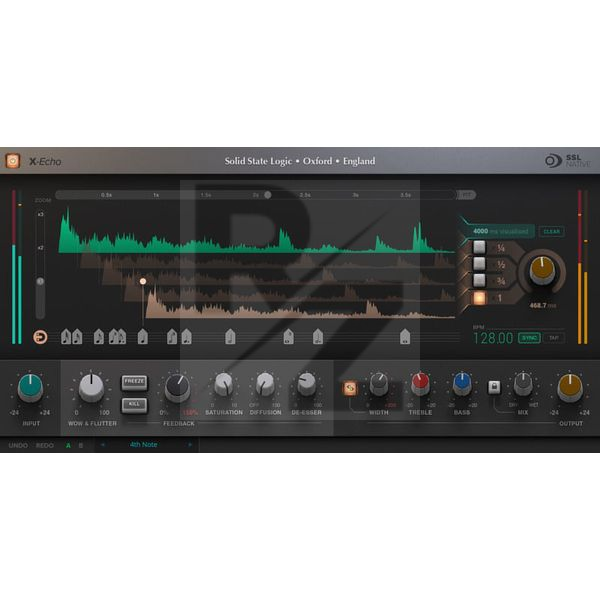Click the 4000 ms visualised label

pos(501,231)
